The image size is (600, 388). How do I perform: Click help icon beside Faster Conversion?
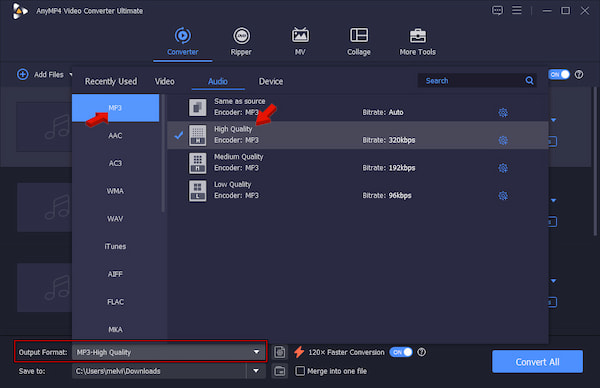(421, 352)
